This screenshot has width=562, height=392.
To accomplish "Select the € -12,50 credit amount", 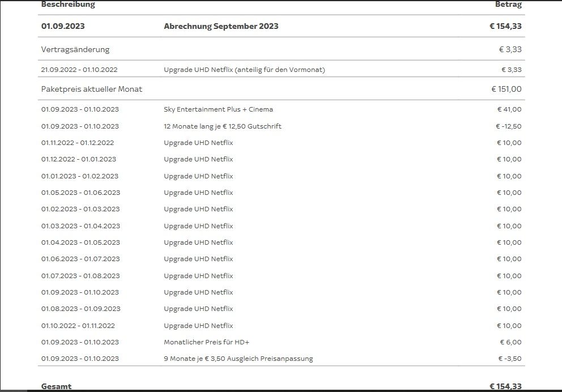I will pos(508,126).
